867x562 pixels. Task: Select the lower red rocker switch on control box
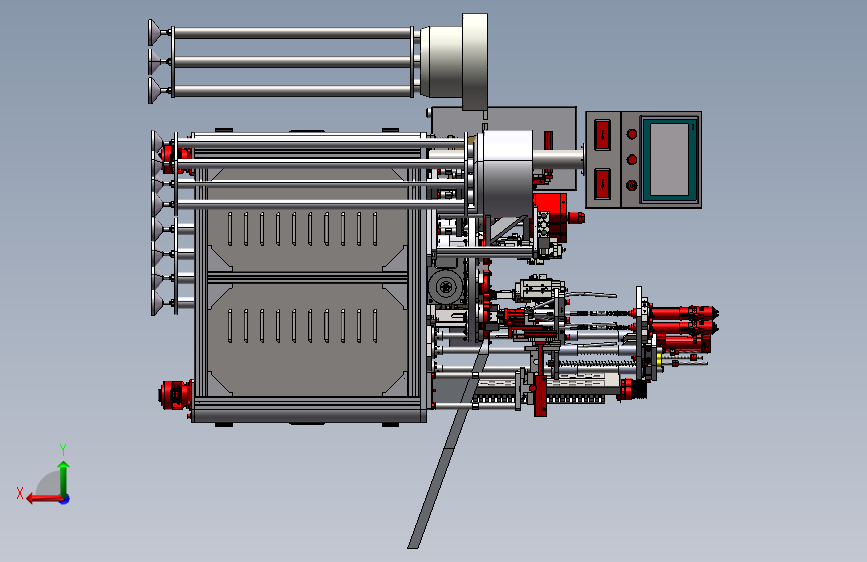click(602, 184)
